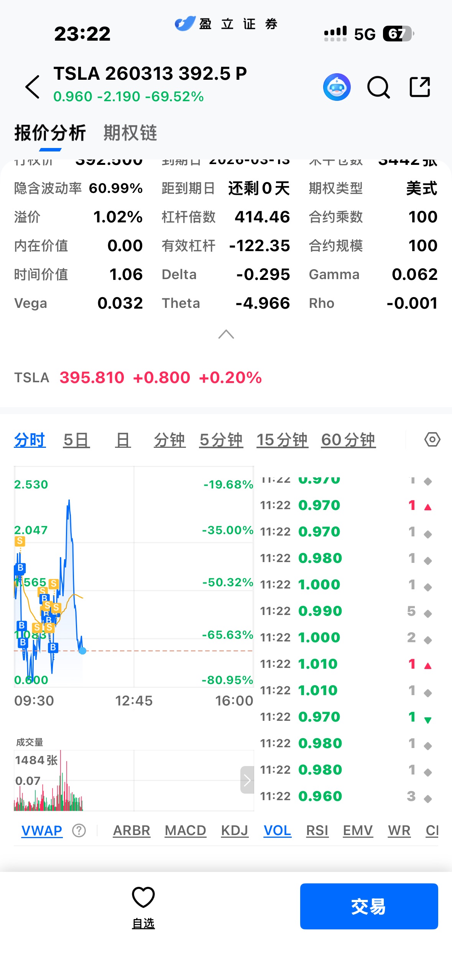452x980 pixels.
Task: Switch to the 期权链 tab
Action: click(130, 133)
